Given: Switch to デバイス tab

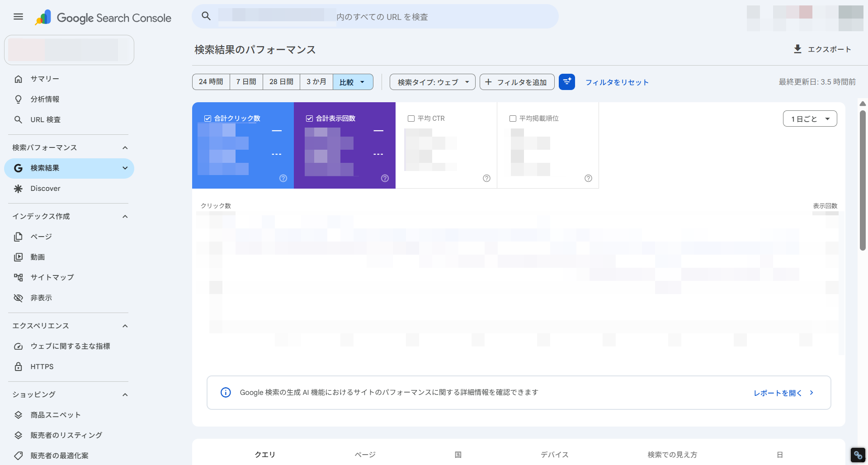Looking at the screenshot, I should click(555, 455).
